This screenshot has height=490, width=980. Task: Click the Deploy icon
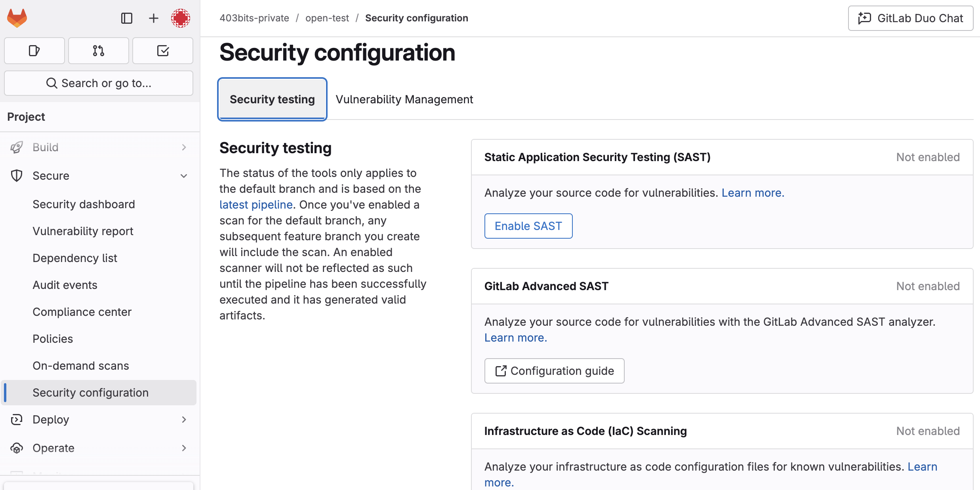(x=17, y=420)
